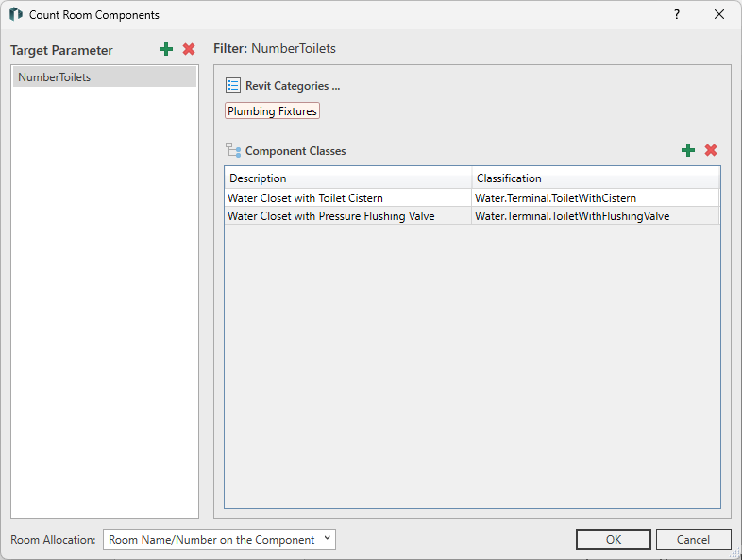Remove the selected component class

(711, 150)
